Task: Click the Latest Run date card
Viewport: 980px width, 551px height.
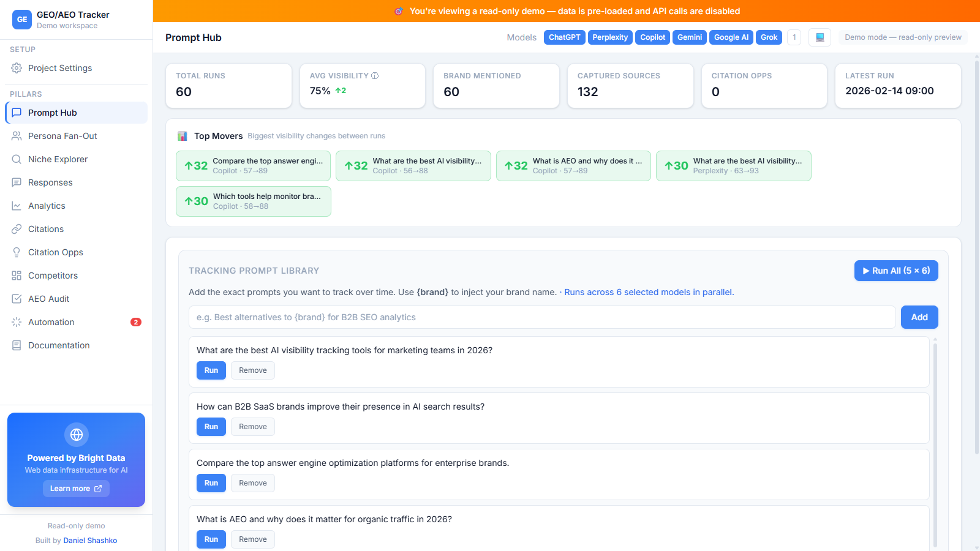Action: [898, 86]
